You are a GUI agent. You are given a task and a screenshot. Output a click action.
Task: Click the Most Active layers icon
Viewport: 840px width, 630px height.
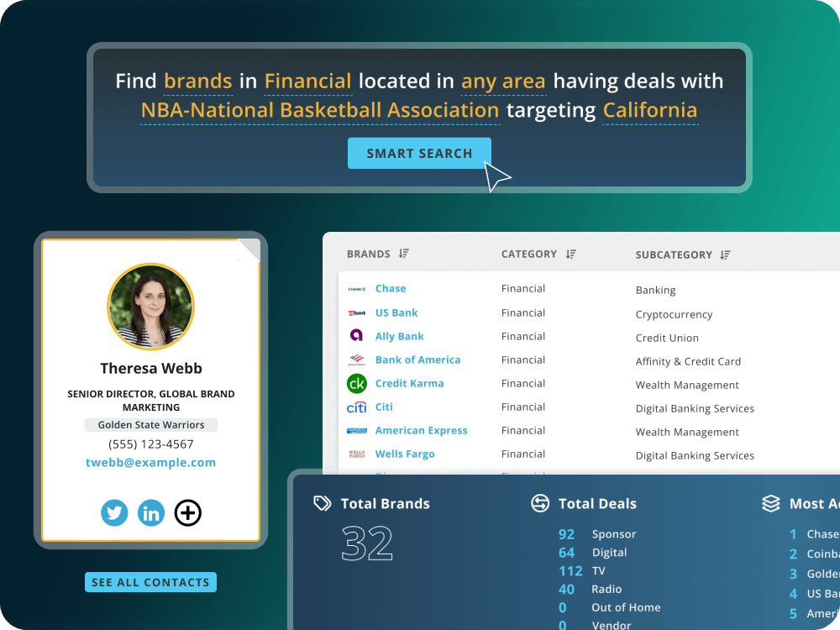[771, 503]
